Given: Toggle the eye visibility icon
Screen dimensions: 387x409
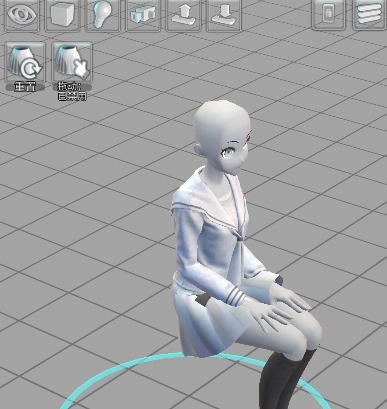Looking at the screenshot, I should tap(22, 15).
